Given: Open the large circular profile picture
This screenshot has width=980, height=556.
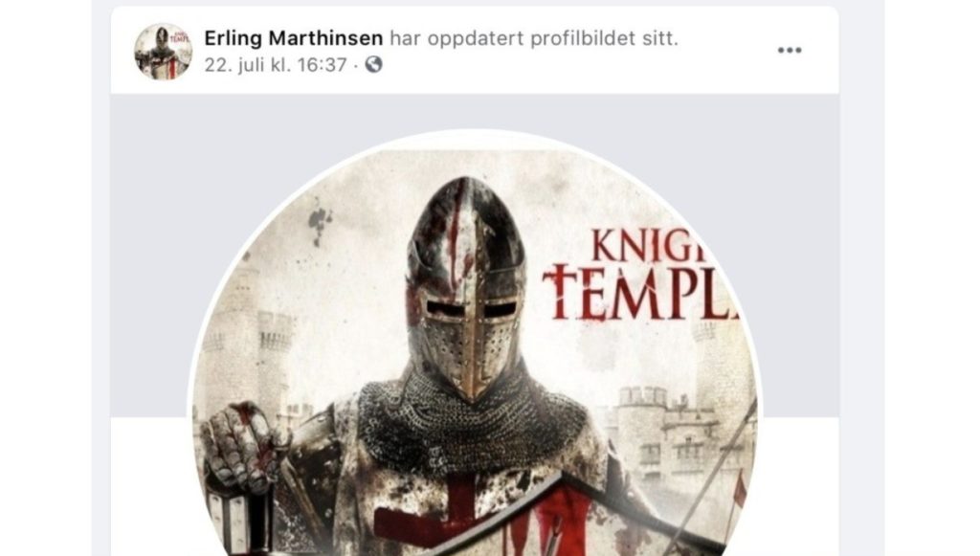Looking at the screenshot, I should point(475,350).
